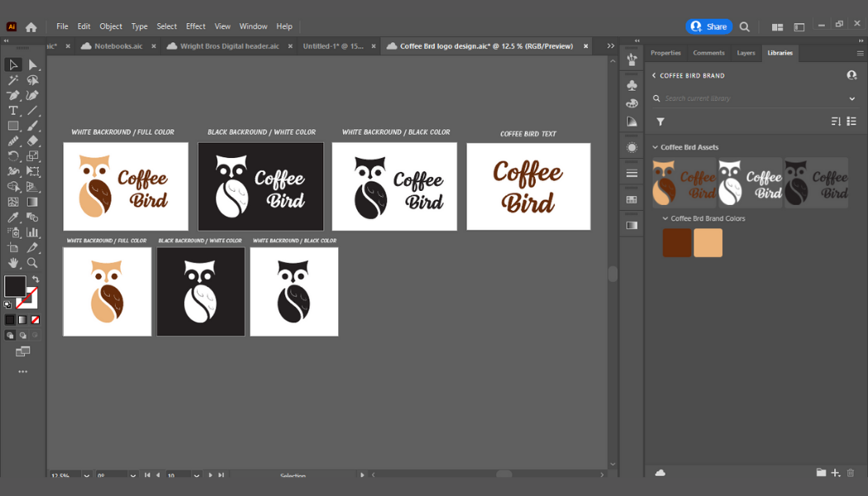Open the zoom level dropdown in status bar

(x=87, y=475)
